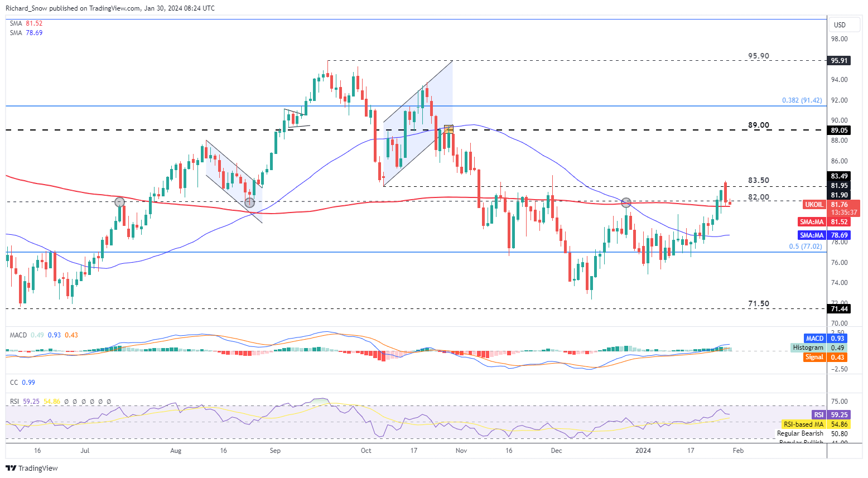Click the 81.90 price axis label

[839, 195]
